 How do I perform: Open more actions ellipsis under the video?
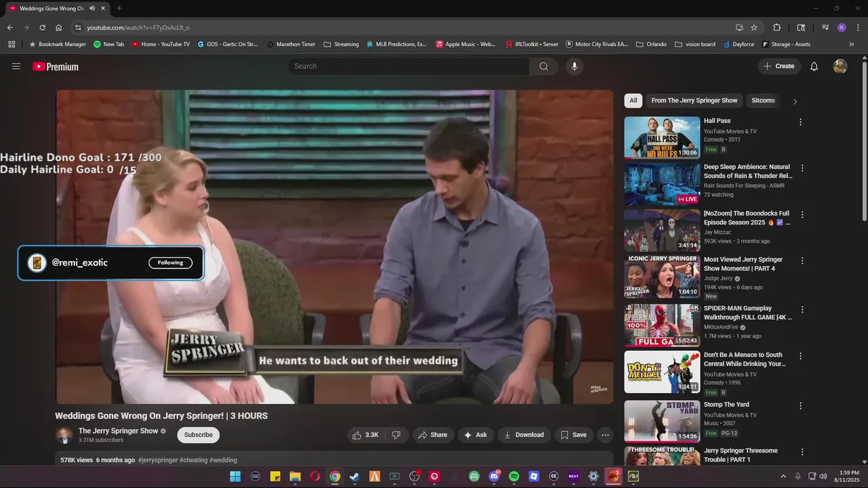tap(606, 435)
